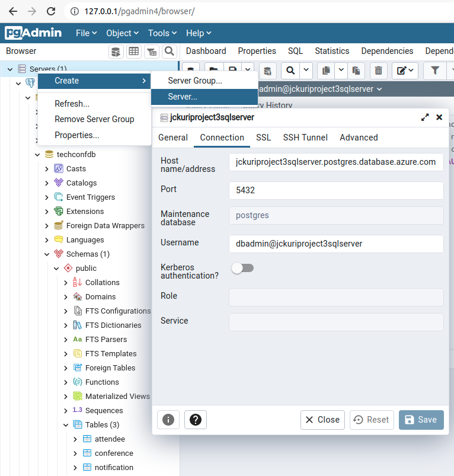
Task: Click the info icon in the server dialog
Action: [x=168, y=420]
